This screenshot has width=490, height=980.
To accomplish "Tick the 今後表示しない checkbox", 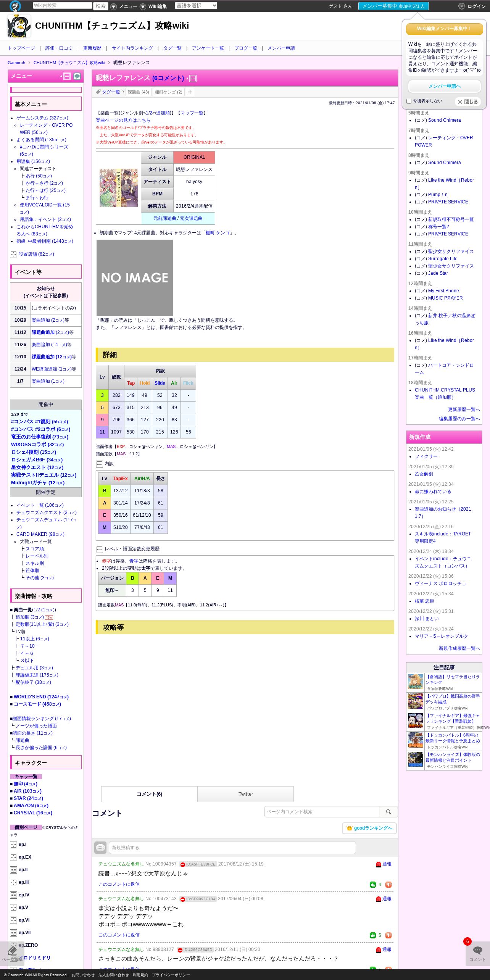I will tap(409, 101).
